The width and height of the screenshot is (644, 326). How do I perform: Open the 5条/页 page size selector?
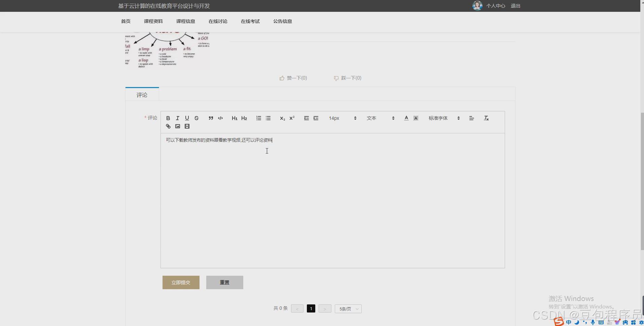click(x=348, y=308)
